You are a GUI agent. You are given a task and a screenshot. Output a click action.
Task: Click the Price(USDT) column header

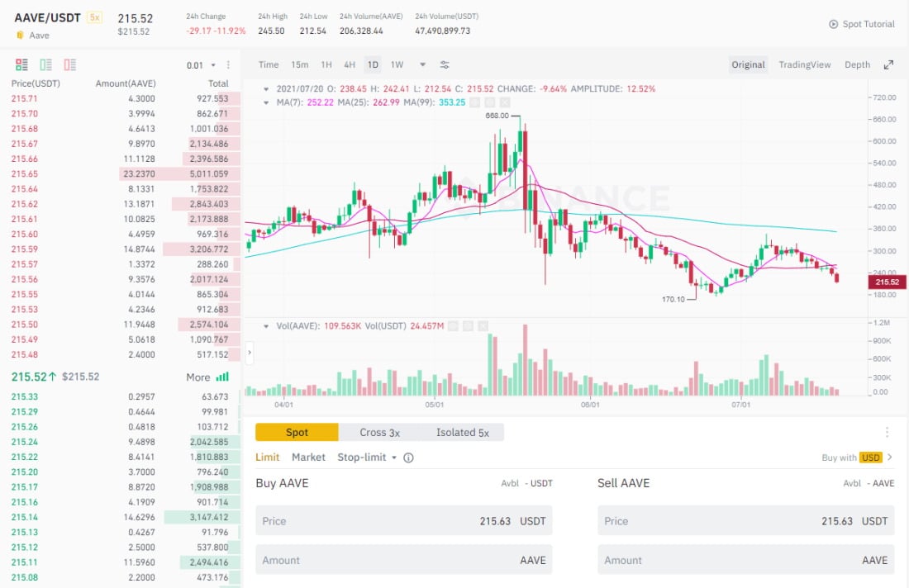point(36,83)
